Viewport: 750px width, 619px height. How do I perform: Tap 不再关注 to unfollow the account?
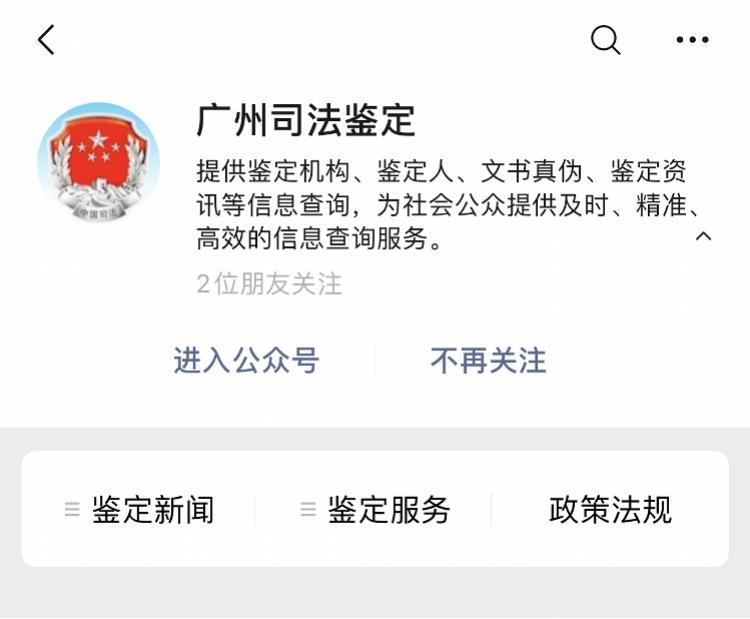pyautogui.click(x=488, y=360)
